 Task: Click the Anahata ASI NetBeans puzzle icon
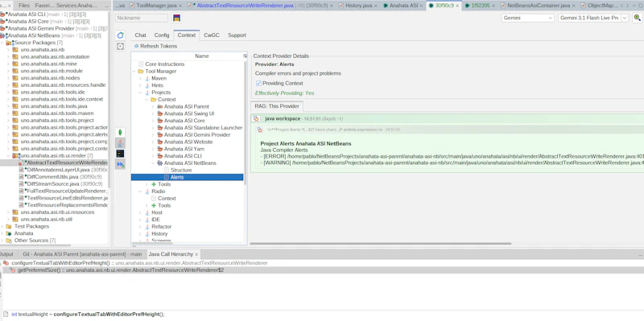pos(160,163)
